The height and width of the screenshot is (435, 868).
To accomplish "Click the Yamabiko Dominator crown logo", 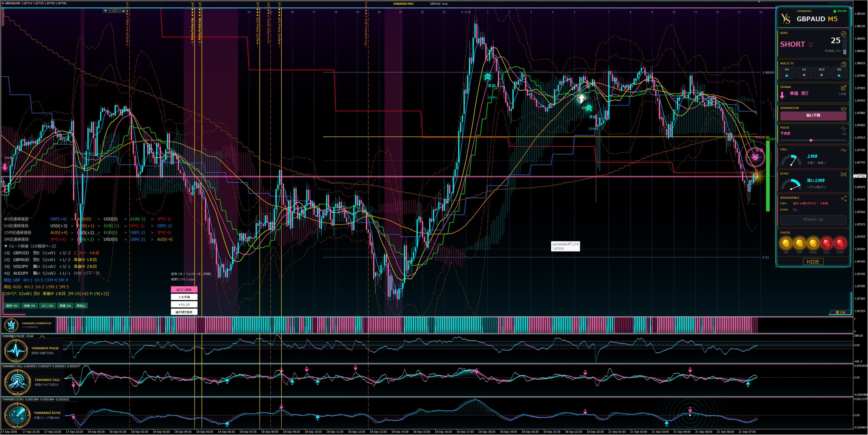I will click(x=11, y=325).
